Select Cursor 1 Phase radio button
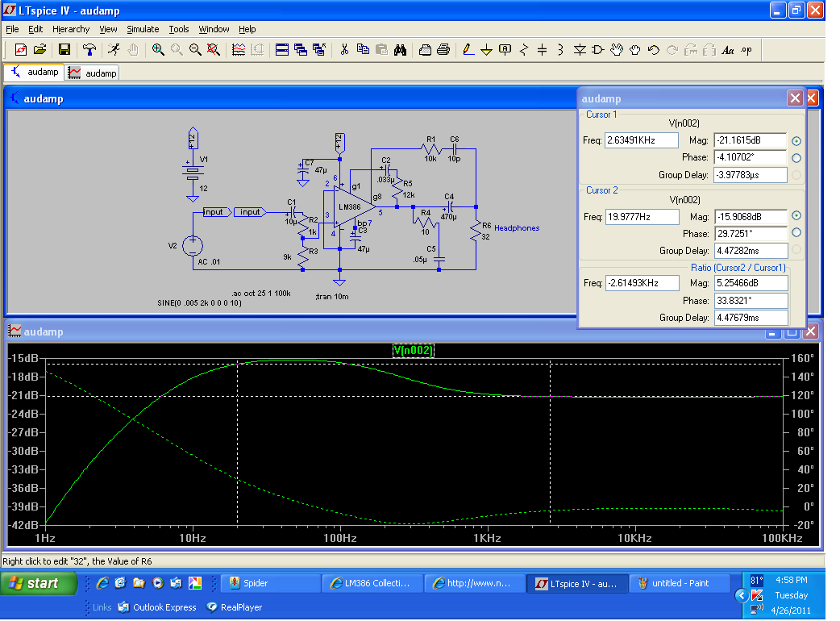 coord(796,158)
